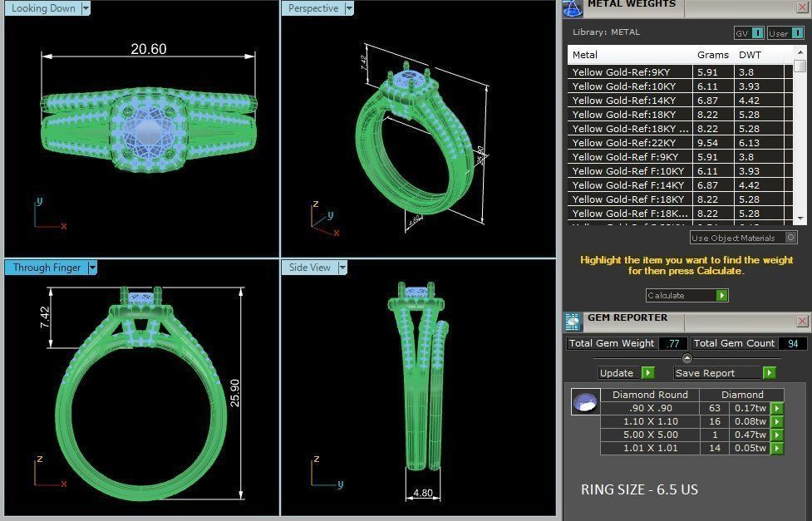Select the Looking Down viewport title
Image resolution: width=812 pixels, height=521 pixels.
(x=43, y=8)
